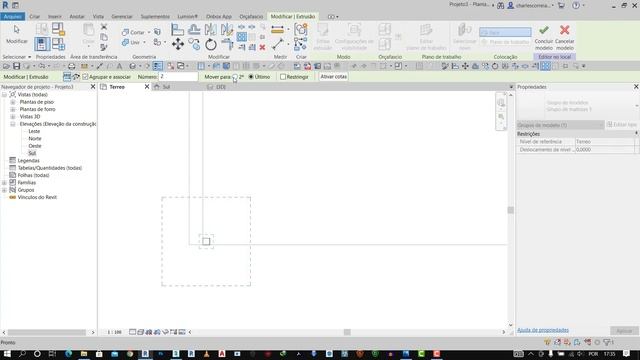This screenshot has height=360, width=640.
Task: Click the Ativar cotas button
Action: tap(333, 77)
